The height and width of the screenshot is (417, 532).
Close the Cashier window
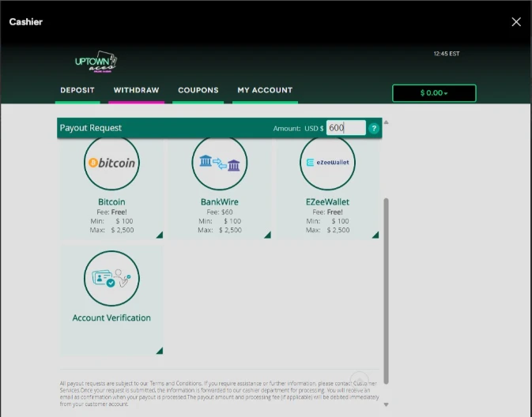click(516, 22)
